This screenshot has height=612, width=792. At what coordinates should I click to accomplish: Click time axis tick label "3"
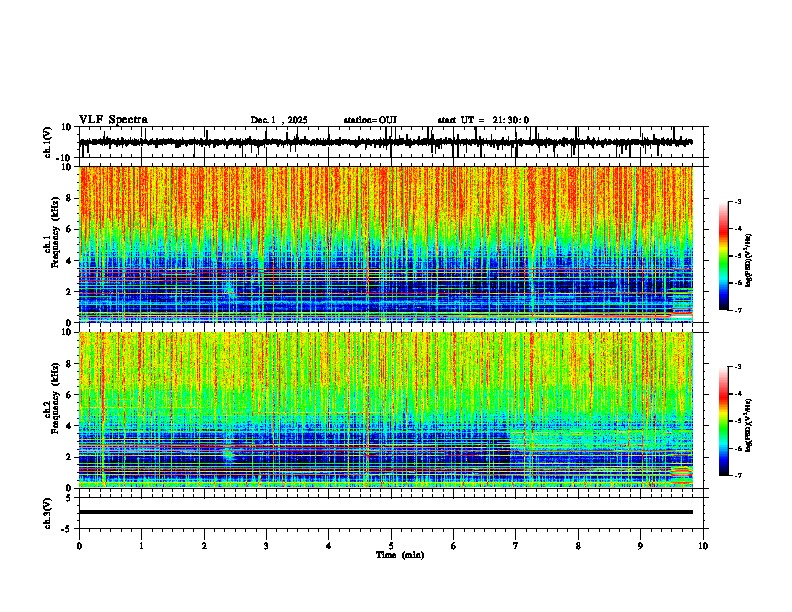pos(266,546)
